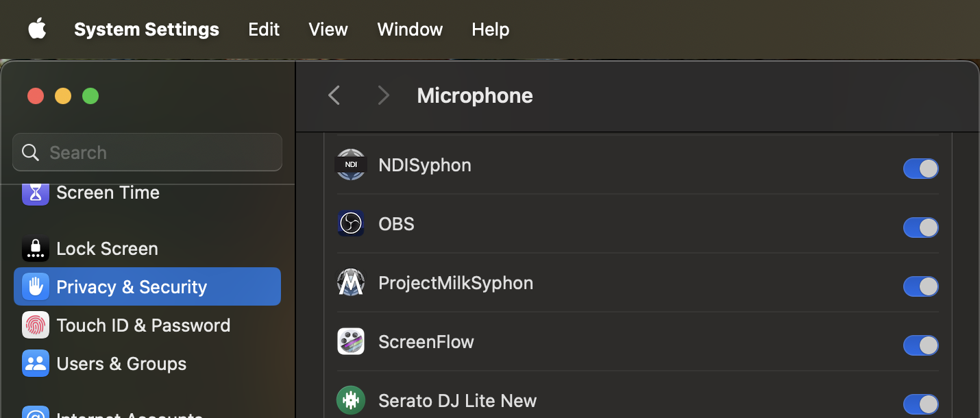Toggle Serato DJ Lite New microphone switch

[920, 404]
